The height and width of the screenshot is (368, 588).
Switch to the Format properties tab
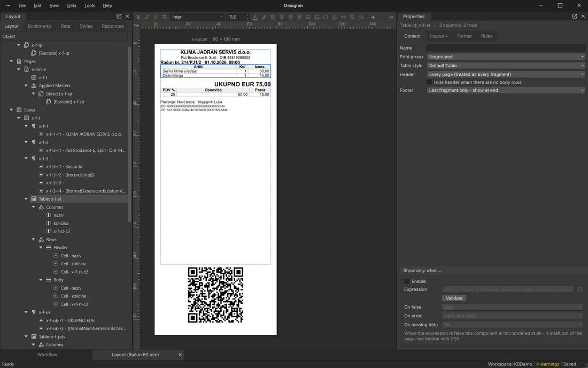tap(464, 36)
